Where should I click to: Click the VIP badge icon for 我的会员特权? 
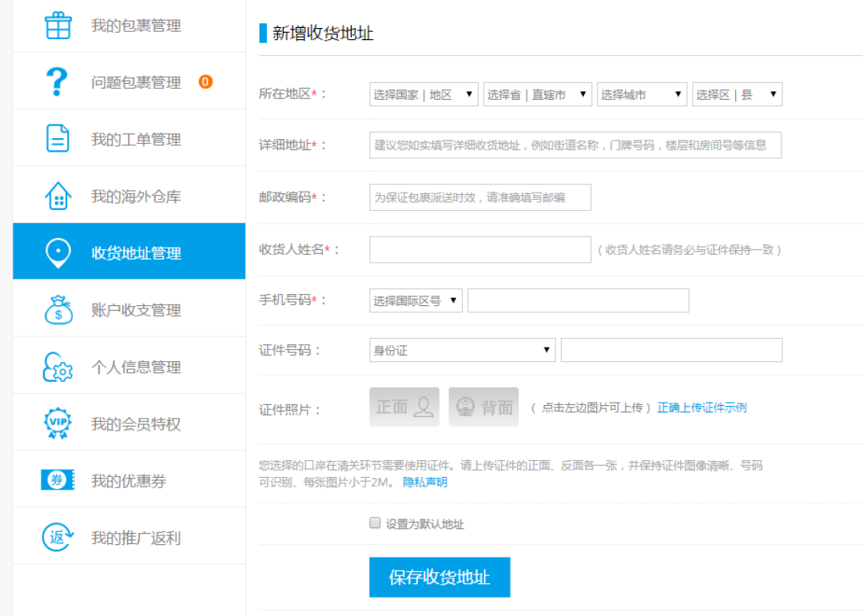click(x=58, y=423)
